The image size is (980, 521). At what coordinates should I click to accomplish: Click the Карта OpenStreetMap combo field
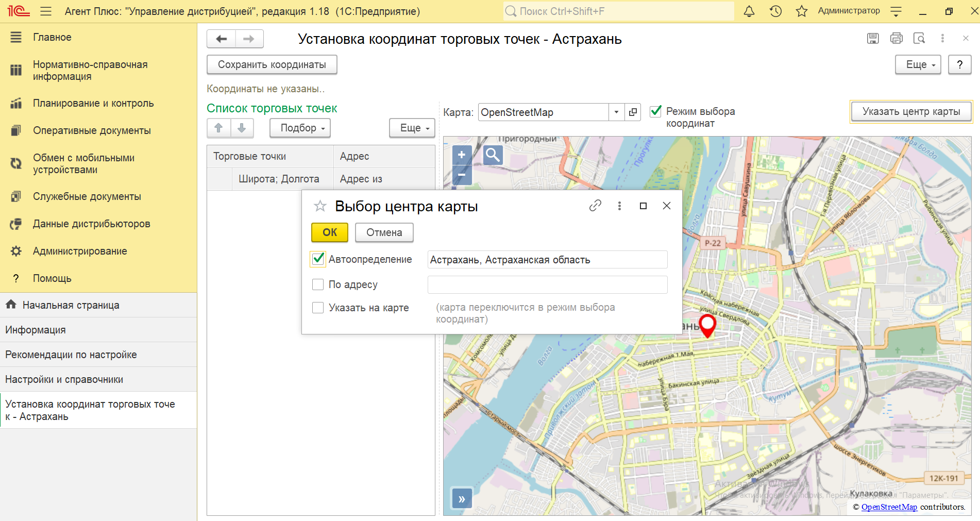(544, 112)
